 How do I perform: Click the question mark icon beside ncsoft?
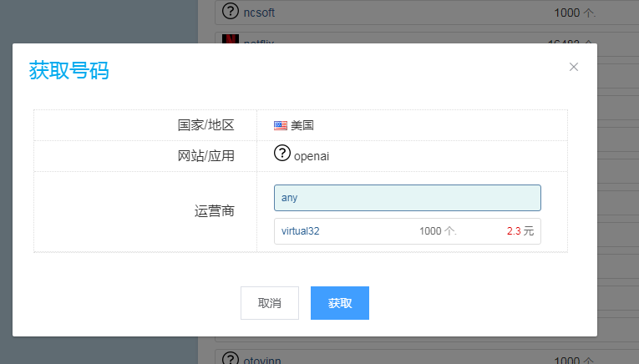(231, 12)
